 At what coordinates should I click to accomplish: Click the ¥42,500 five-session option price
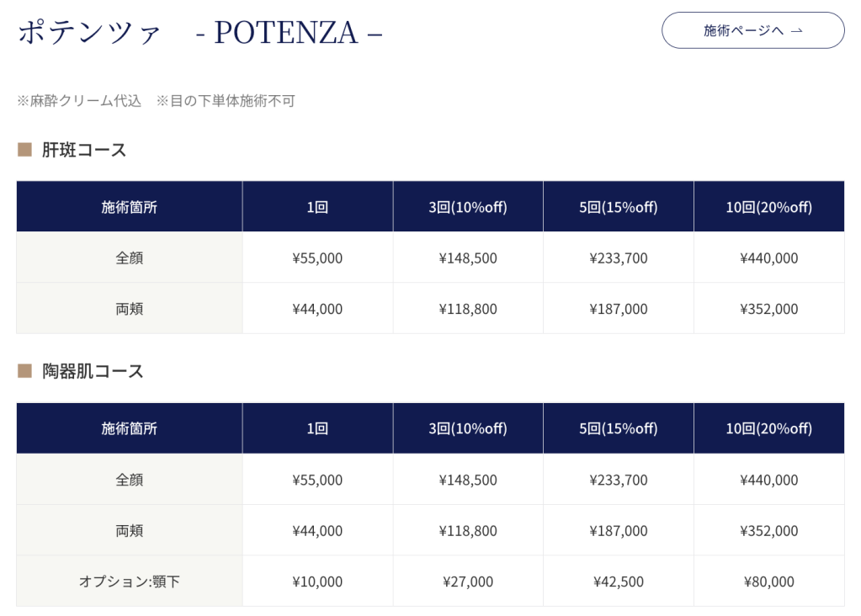click(x=618, y=581)
